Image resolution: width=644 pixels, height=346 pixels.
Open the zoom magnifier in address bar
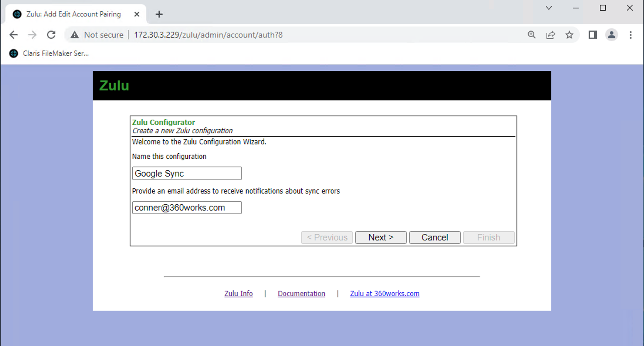pos(532,35)
